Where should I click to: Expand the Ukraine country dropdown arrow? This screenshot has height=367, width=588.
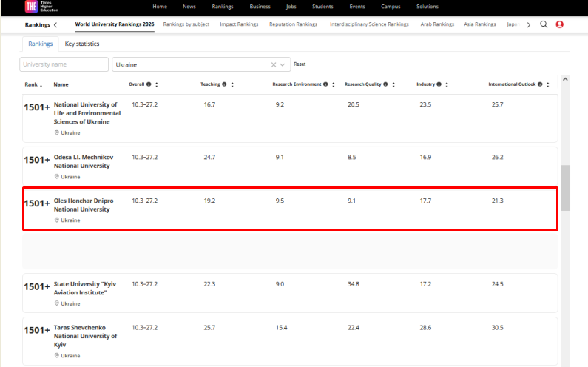pos(283,65)
